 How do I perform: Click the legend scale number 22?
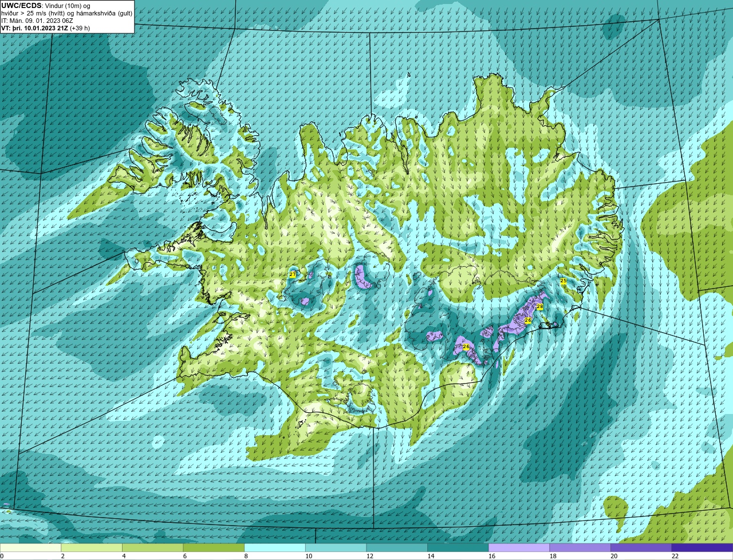[675, 555]
